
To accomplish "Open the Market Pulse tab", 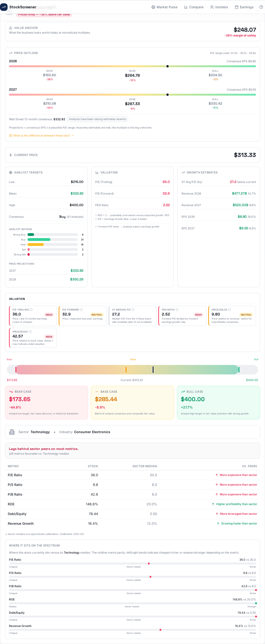I will click(x=164, y=7).
